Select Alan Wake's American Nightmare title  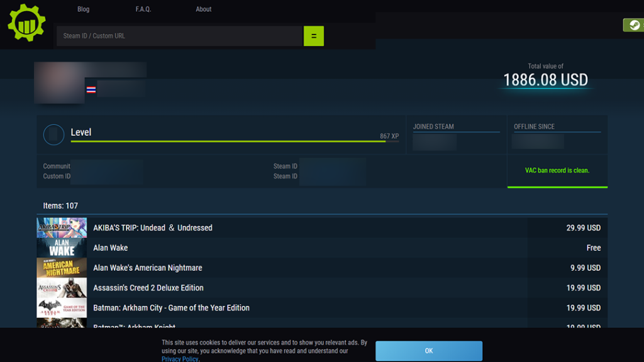click(147, 268)
